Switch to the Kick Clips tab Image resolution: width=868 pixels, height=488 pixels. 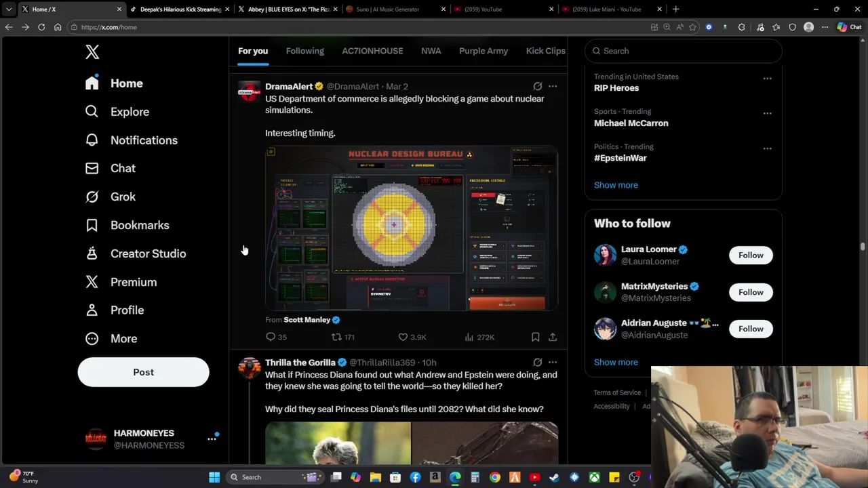[x=546, y=51]
